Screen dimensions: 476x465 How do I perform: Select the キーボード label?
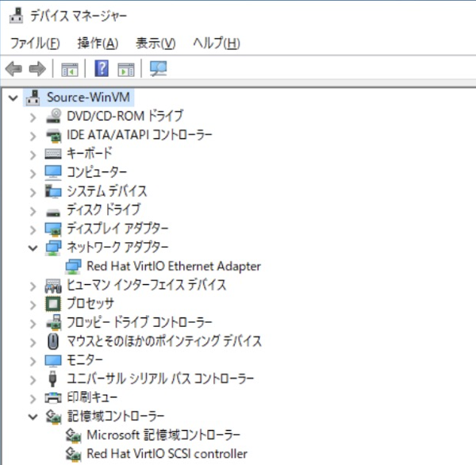(x=90, y=154)
